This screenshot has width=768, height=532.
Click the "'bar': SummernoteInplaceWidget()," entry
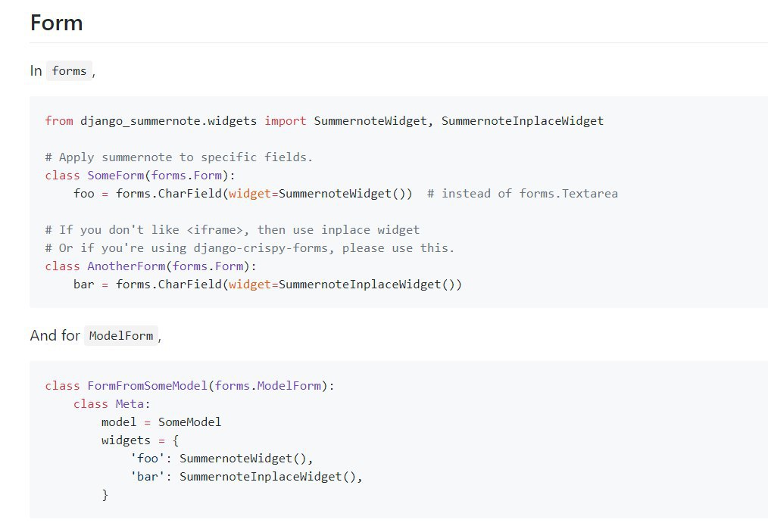coord(246,476)
